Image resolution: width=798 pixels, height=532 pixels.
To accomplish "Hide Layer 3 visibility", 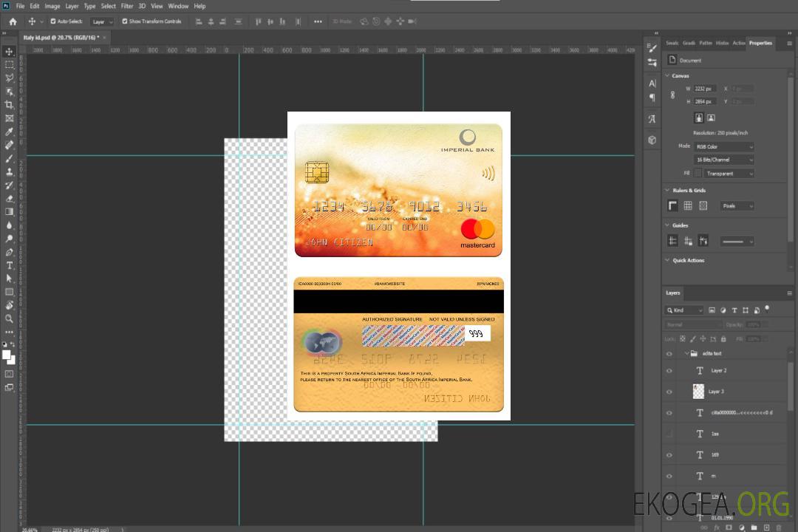I will tap(669, 392).
